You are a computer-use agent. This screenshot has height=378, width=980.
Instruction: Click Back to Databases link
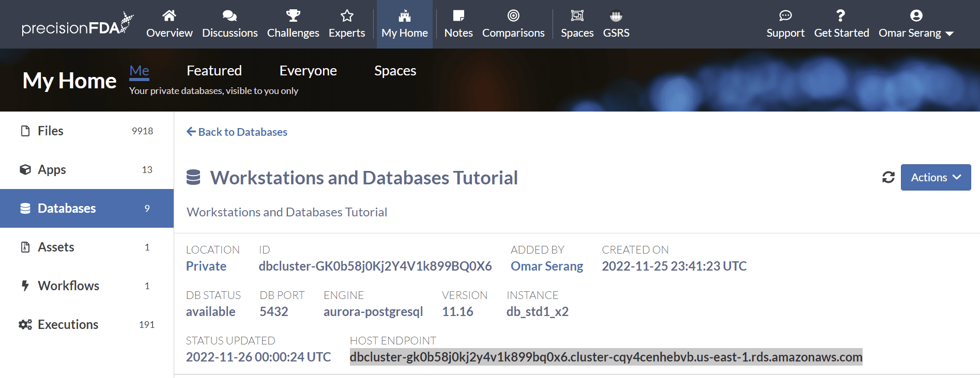(x=237, y=132)
